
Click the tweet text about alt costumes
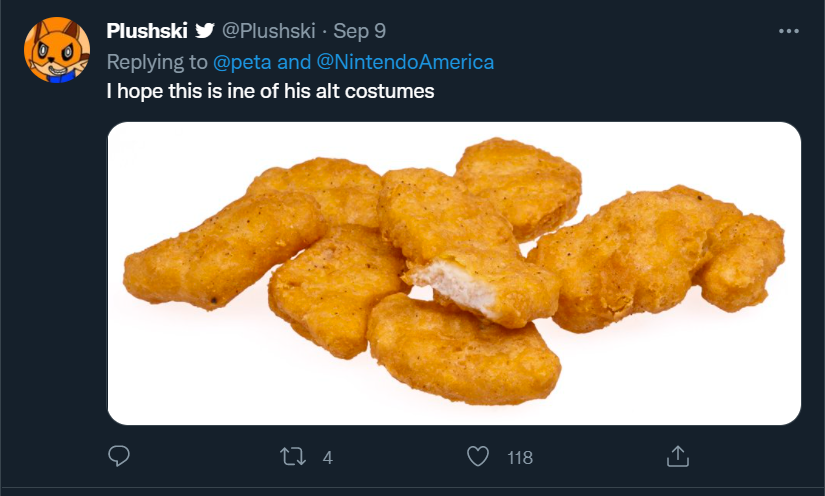pyautogui.click(x=270, y=92)
